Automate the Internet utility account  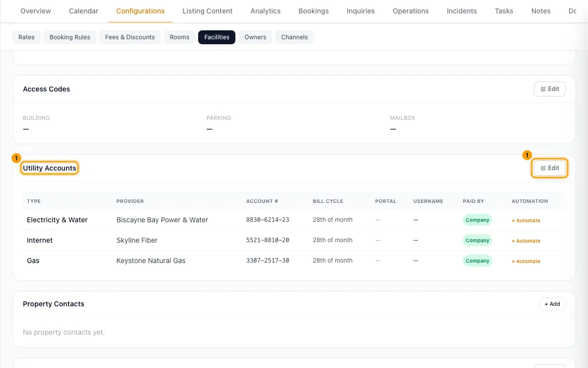coord(526,241)
